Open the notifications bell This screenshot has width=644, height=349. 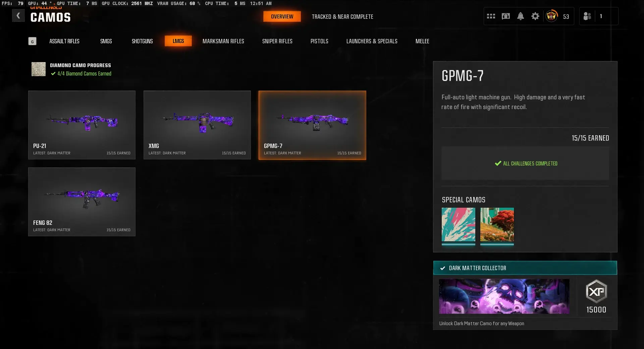click(521, 16)
